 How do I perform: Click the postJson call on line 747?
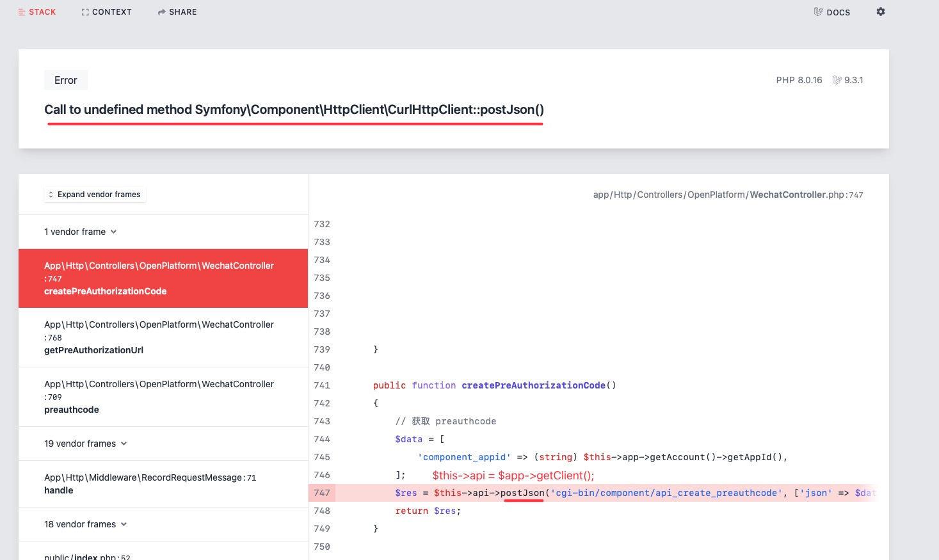(522, 493)
